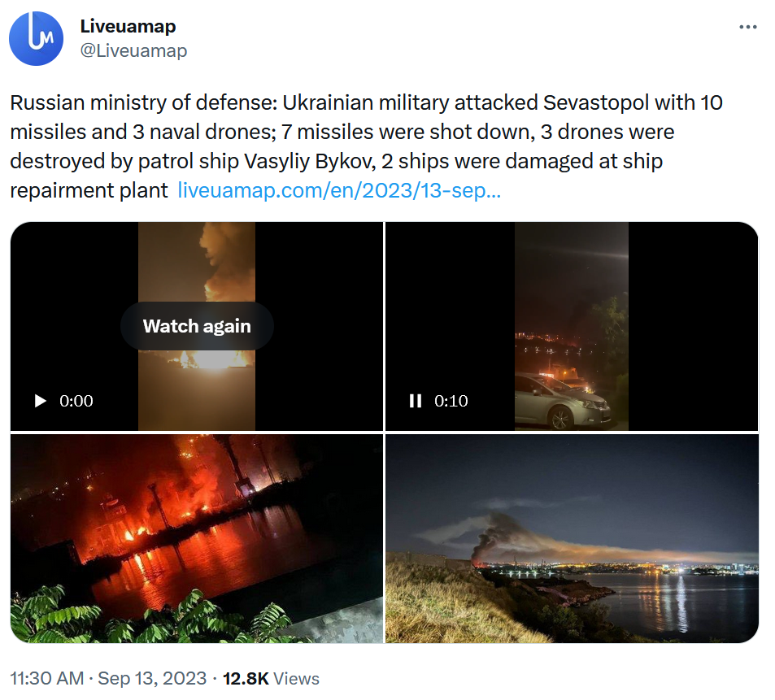Open the Liveuamap display name
The width and height of the screenshot is (775, 700).
pos(128,26)
